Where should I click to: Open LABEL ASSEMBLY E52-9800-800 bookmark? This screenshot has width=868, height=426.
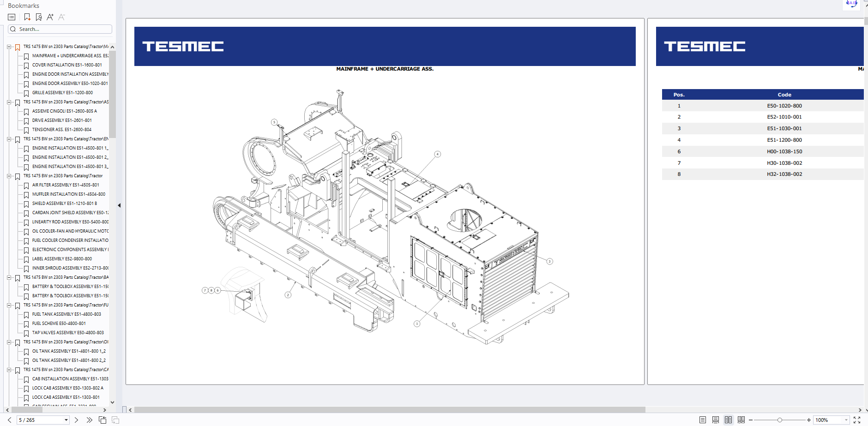tap(62, 259)
